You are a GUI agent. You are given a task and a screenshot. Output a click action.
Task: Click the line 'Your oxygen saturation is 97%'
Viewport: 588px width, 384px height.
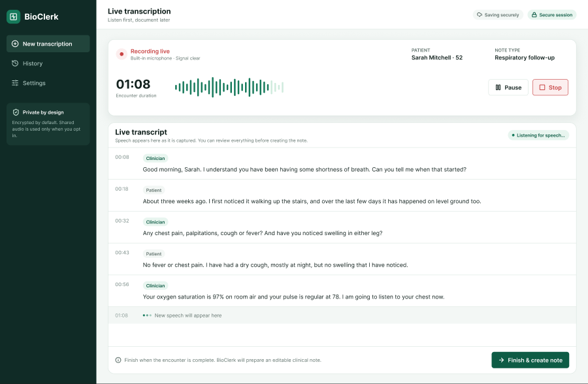pos(293,297)
